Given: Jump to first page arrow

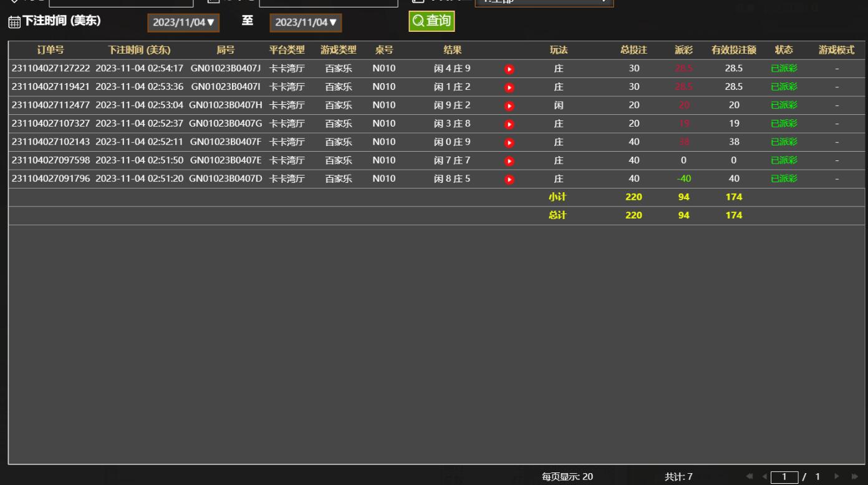Looking at the screenshot, I should (x=750, y=478).
